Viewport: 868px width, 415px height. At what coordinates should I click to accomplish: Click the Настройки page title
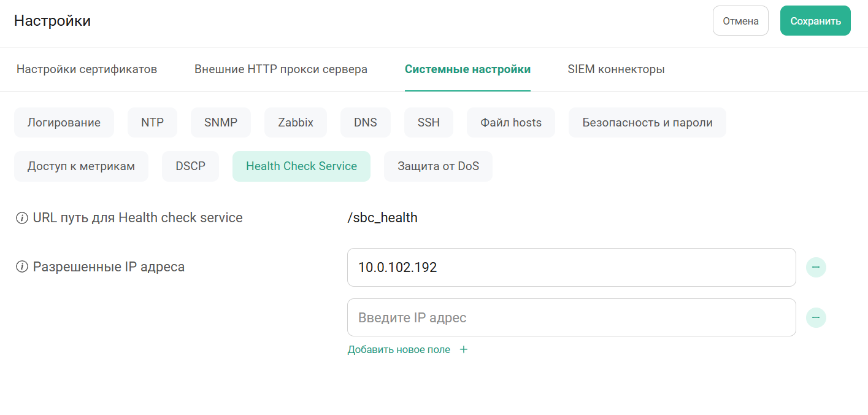(52, 21)
